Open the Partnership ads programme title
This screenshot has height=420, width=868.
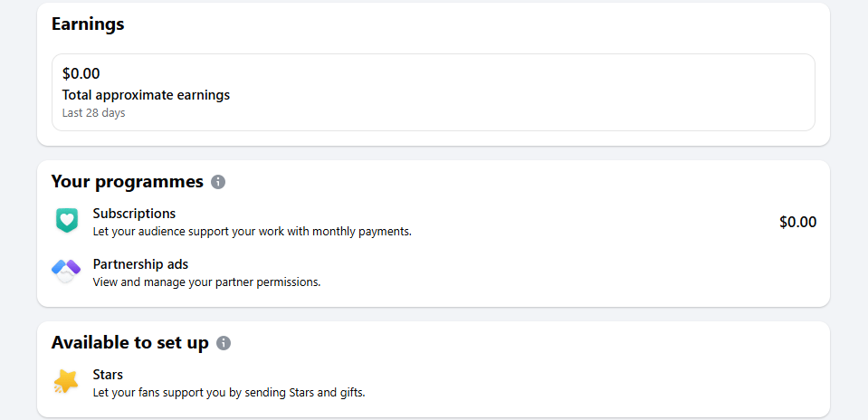coord(140,264)
